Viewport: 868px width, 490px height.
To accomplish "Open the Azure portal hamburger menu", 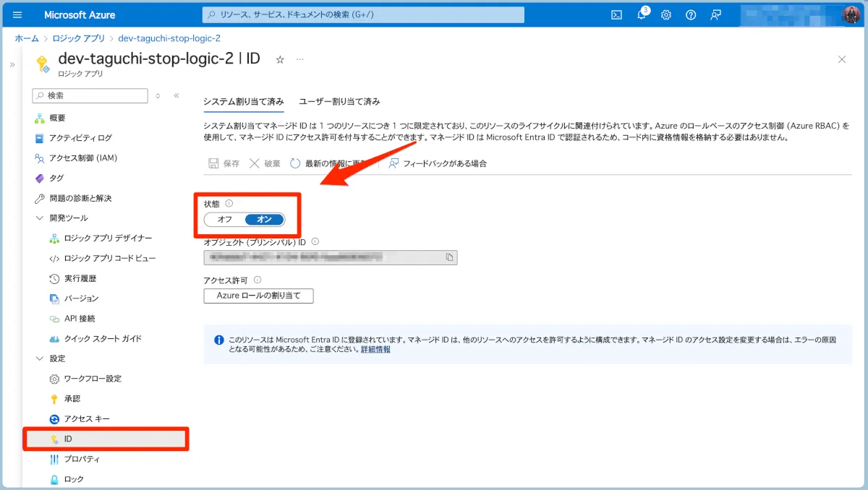I will click(x=18, y=14).
